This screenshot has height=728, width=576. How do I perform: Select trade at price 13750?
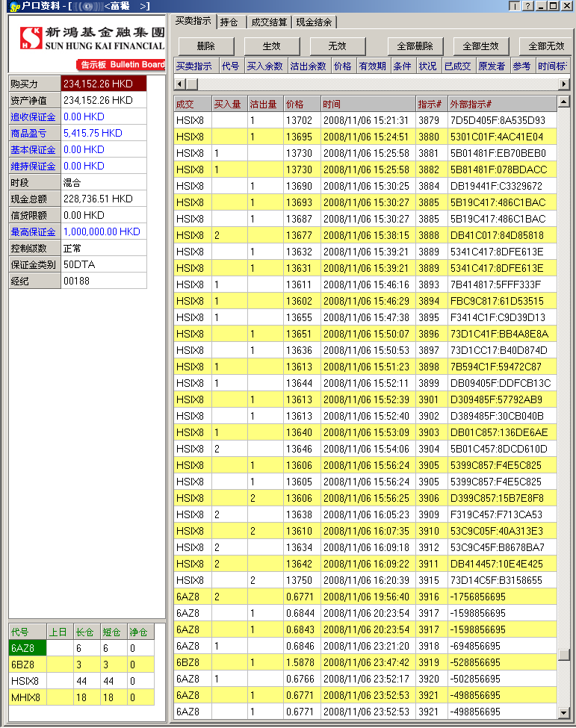(x=365, y=580)
